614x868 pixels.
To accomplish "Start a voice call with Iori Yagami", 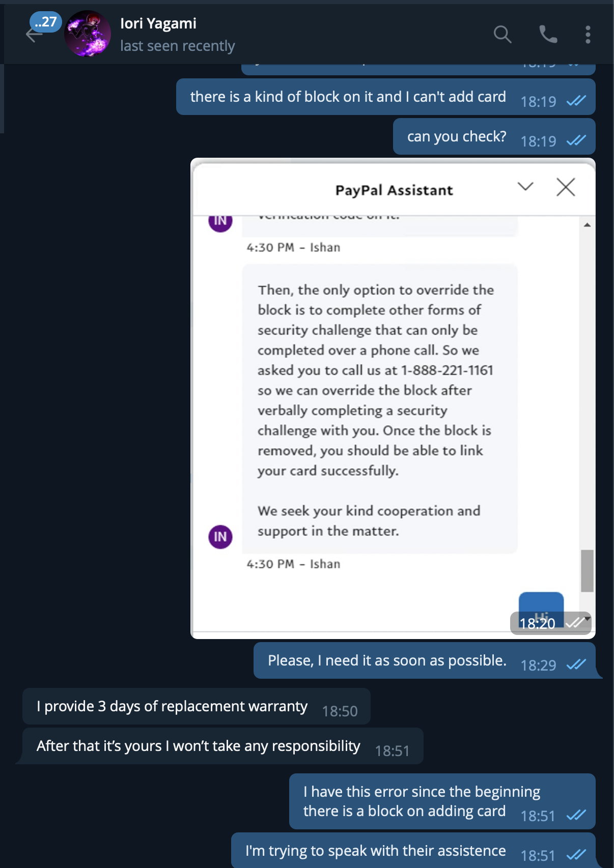I will pyautogui.click(x=548, y=35).
